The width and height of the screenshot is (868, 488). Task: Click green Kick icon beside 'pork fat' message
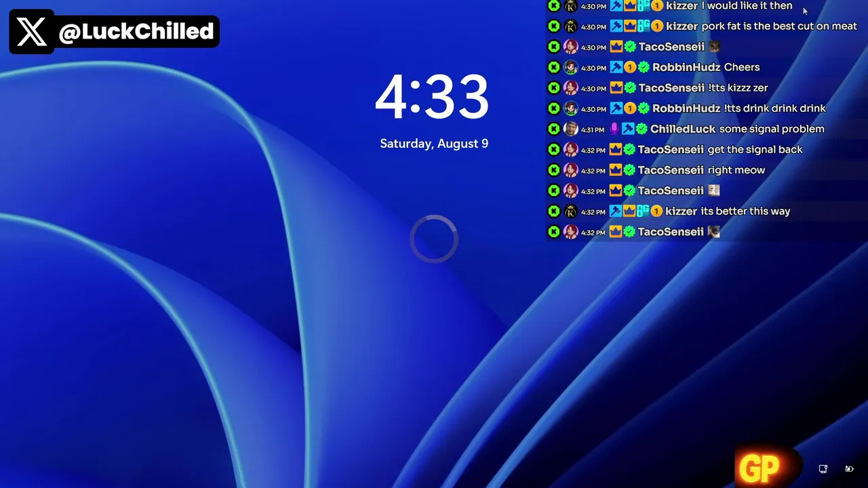554,26
